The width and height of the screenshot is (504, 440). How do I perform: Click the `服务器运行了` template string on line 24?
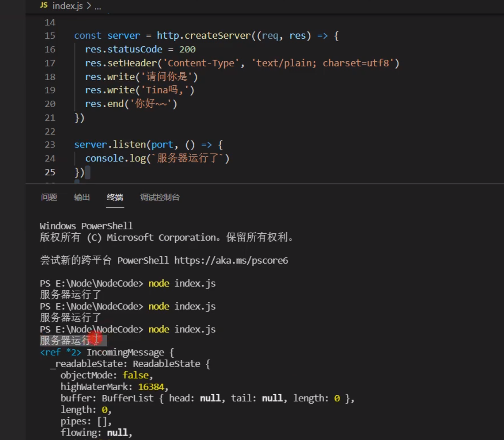pyautogui.click(x=187, y=158)
